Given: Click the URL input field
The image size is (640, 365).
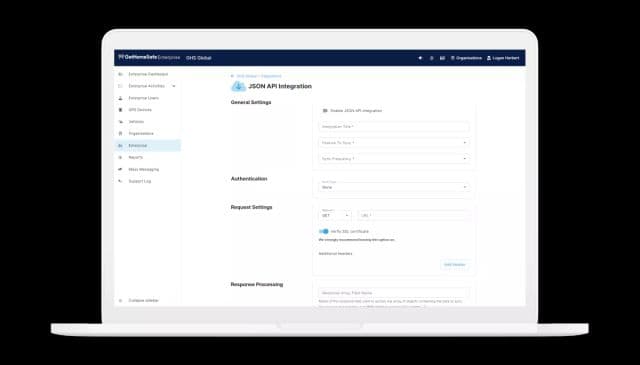Looking at the screenshot, I should 413,215.
